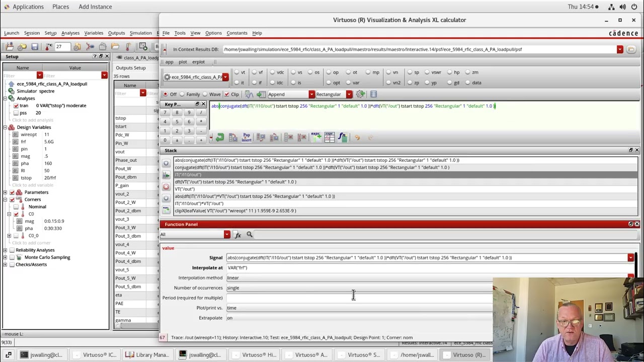Click the save disk icon in ADE toolbar

(x=35, y=47)
